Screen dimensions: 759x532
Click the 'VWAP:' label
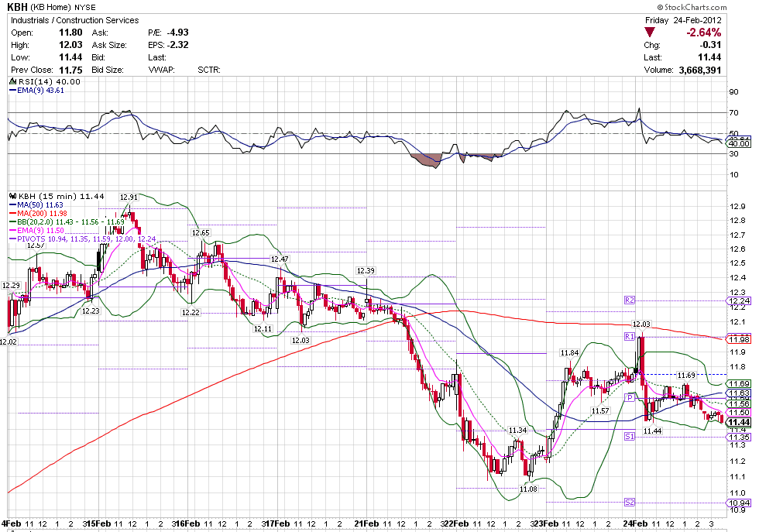point(161,70)
